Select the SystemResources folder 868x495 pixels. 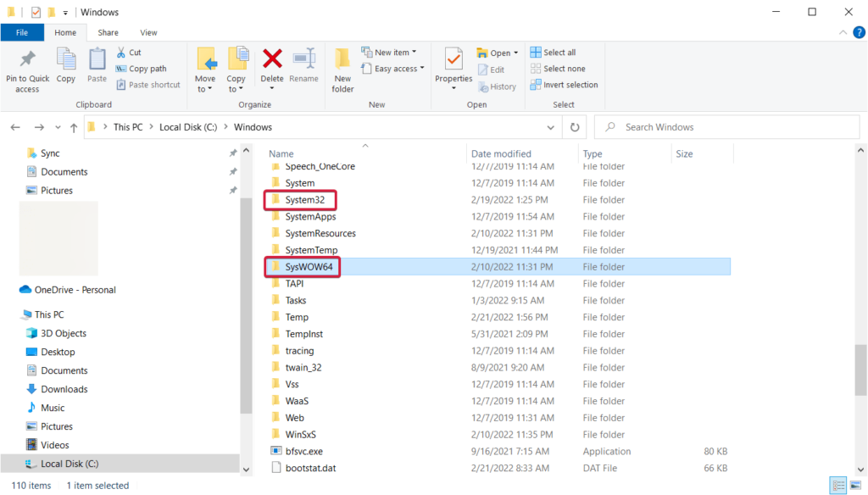click(x=320, y=233)
